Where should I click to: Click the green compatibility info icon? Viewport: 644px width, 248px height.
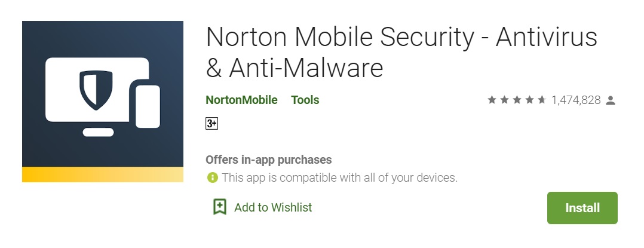coord(212,177)
